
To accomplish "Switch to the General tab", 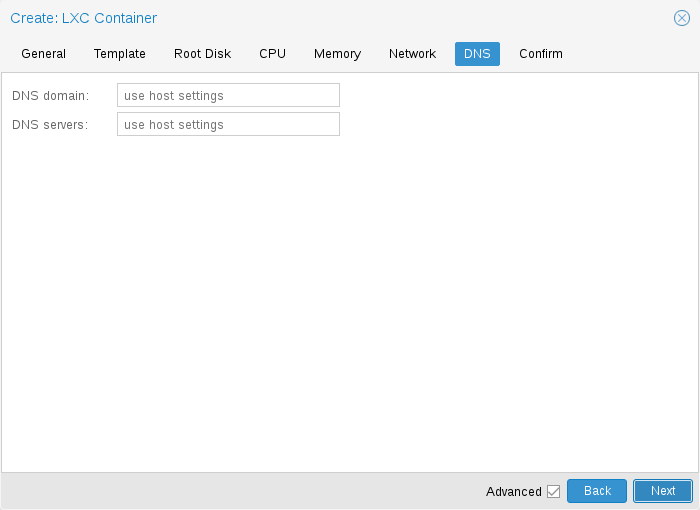I will coord(43,54).
